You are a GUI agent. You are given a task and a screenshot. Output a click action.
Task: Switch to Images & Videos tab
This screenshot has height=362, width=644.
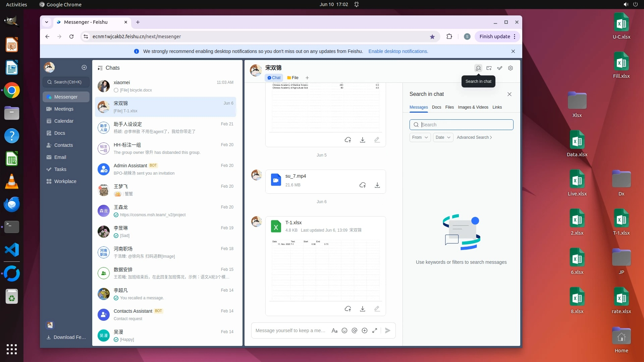[x=473, y=107]
